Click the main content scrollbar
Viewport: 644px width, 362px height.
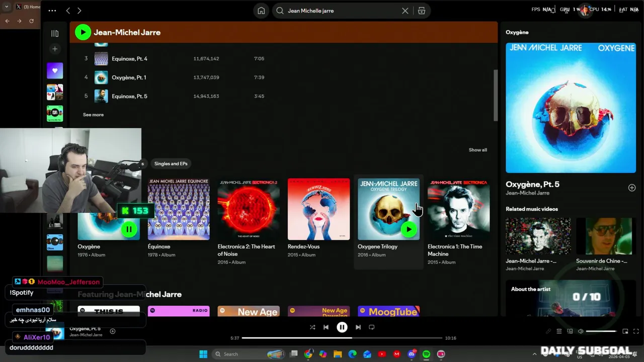click(x=496, y=96)
